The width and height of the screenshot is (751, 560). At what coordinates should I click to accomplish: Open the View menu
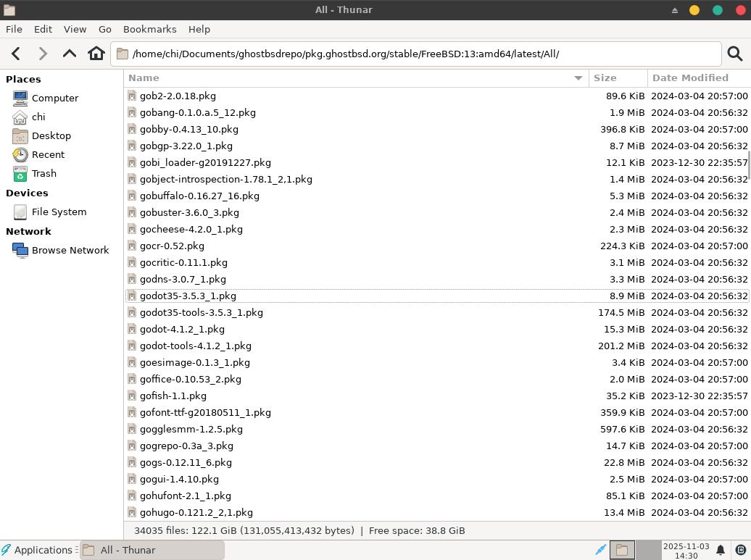pyautogui.click(x=75, y=29)
